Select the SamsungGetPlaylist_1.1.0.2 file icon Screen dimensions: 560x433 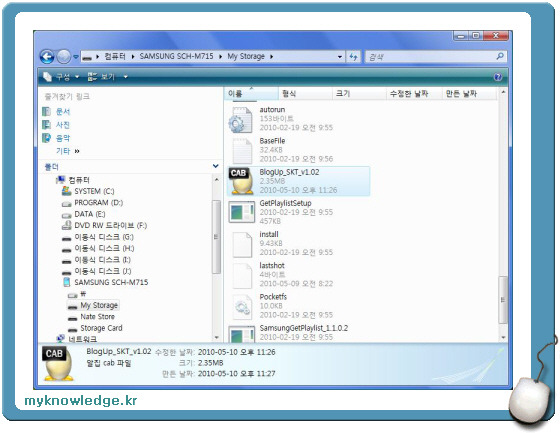(242, 333)
